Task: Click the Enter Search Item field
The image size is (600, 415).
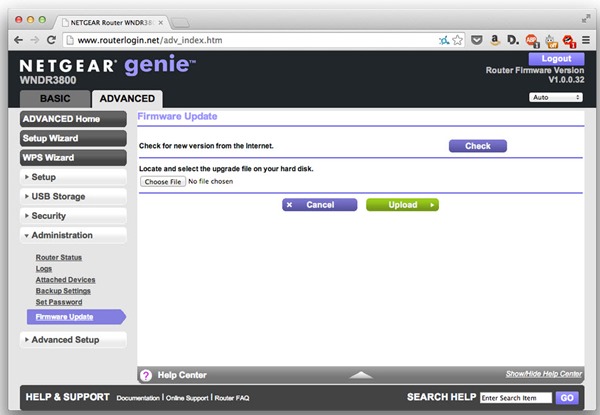Action: (x=516, y=398)
